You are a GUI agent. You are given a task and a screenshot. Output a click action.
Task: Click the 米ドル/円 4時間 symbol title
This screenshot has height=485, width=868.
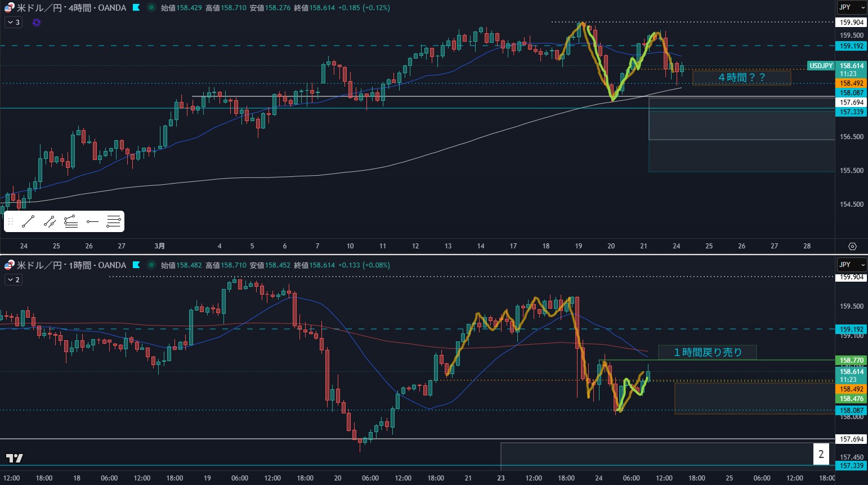pos(71,8)
